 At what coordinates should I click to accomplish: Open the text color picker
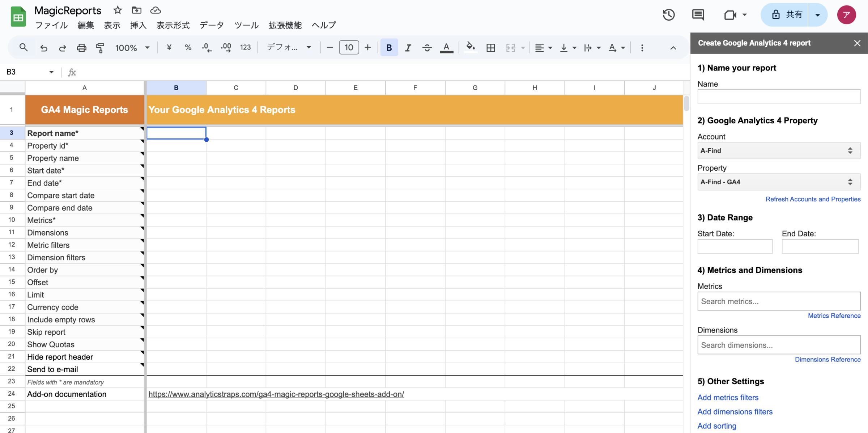[x=446, y=48]
